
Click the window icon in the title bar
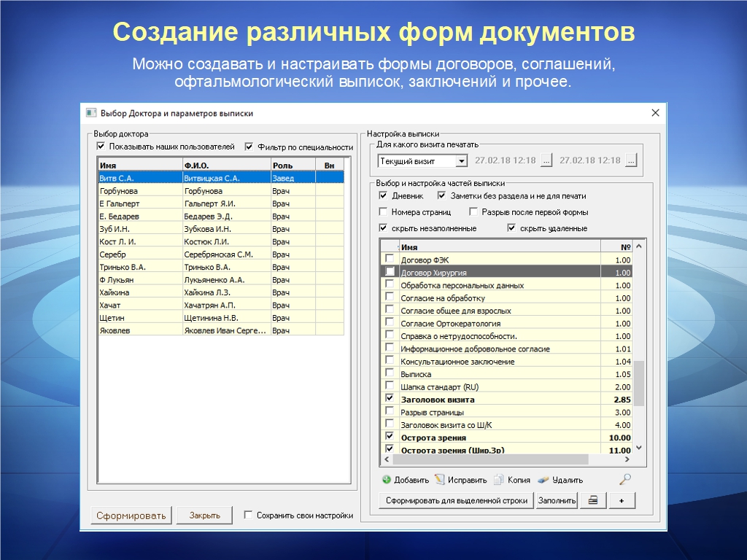point(91,113)
